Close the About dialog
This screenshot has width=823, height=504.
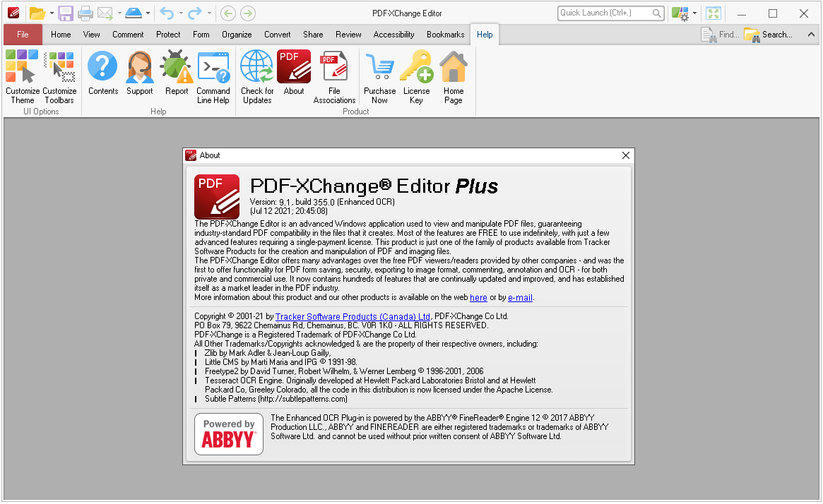(626, 155)
